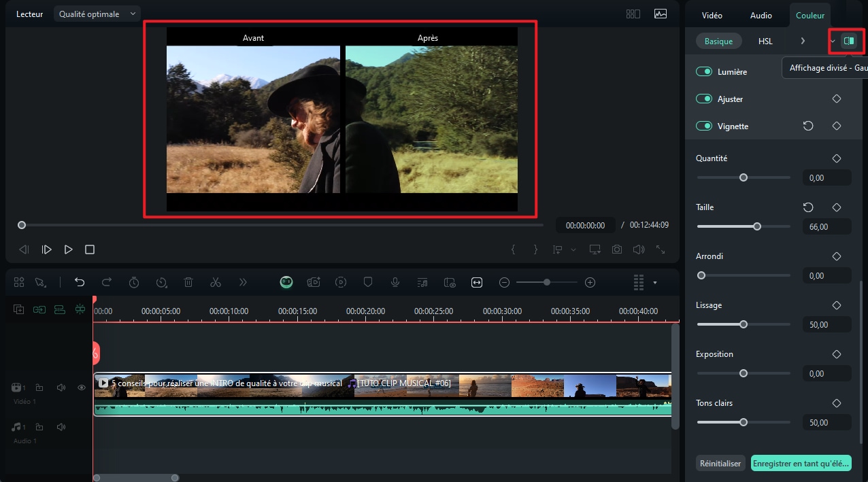The width and height of the screenshot is (868, 482).
Task: Switch off the Vignette toggle
Action: 704,126
